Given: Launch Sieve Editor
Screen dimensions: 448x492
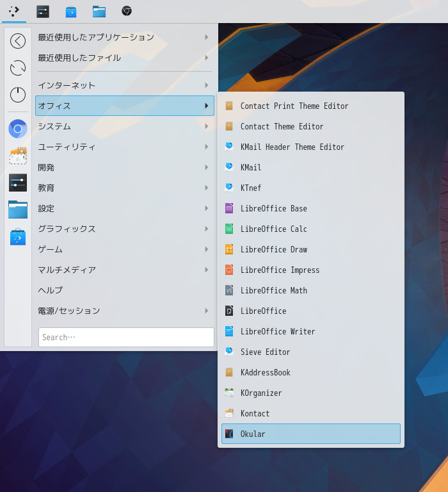Looking at the screenshot, I should pyautogui.click(x=311, y=352).
